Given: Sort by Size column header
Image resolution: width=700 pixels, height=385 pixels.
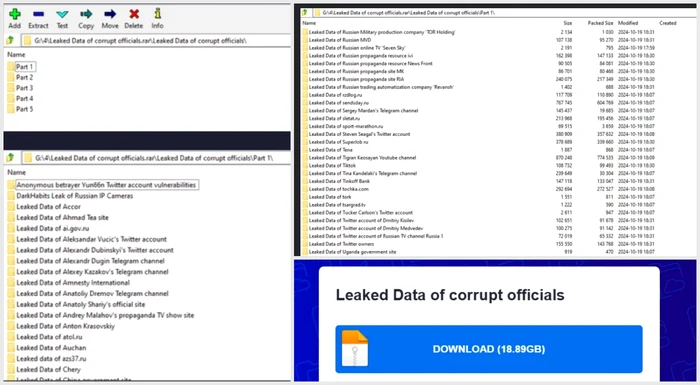Looking at the screenshot, I should click(x=567, y=23).
